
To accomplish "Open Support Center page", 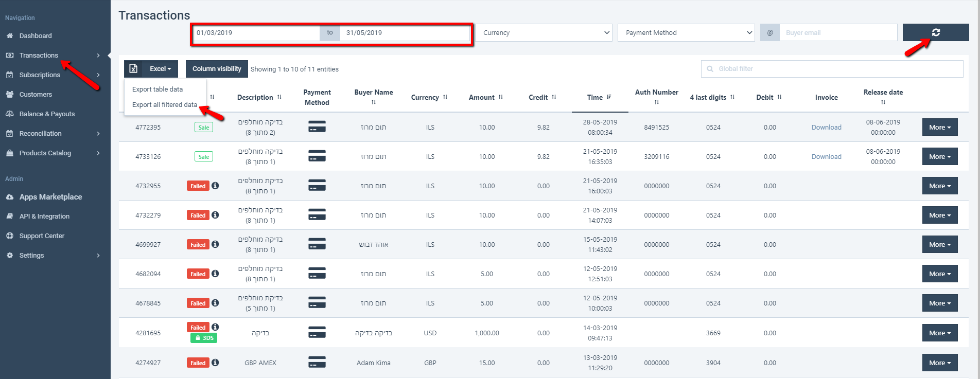I will (42, 236).
